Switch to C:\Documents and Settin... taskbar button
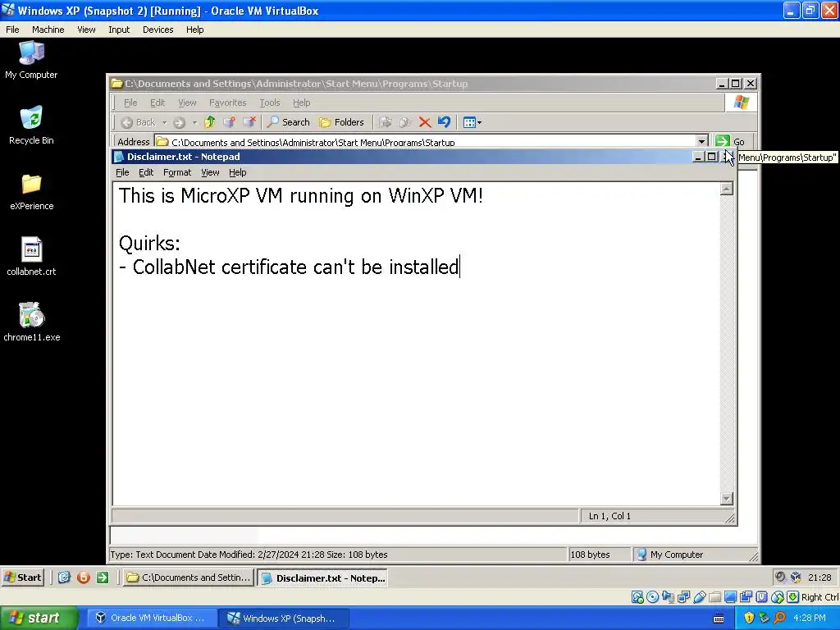Viewport: 840px width, 630px height. tap(189, 577)
